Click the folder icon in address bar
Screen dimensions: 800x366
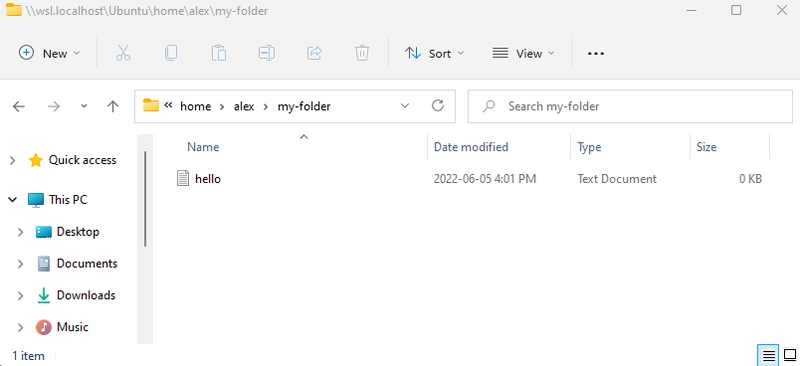click(x=151, y=105)
